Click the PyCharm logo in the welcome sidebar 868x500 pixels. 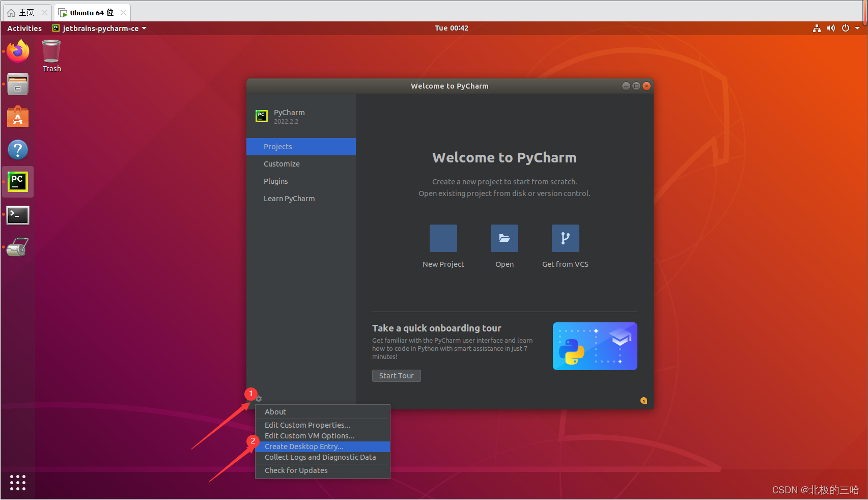pos(262,116)
